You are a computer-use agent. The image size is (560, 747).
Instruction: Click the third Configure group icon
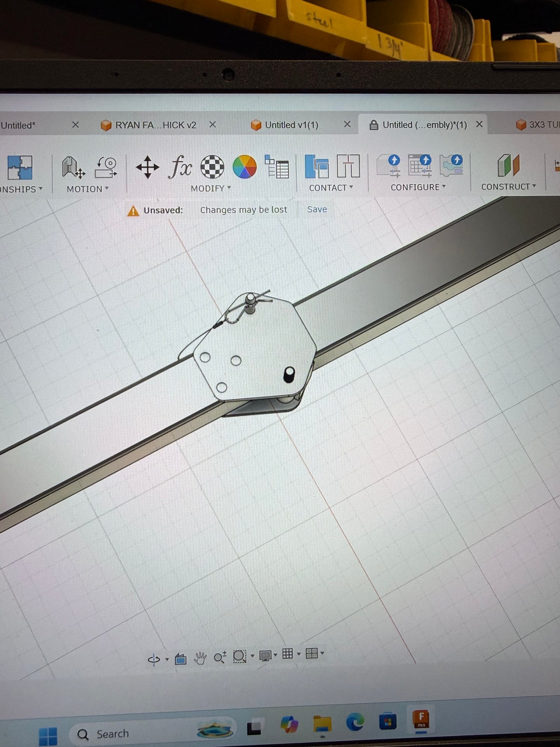click(451, 165)
